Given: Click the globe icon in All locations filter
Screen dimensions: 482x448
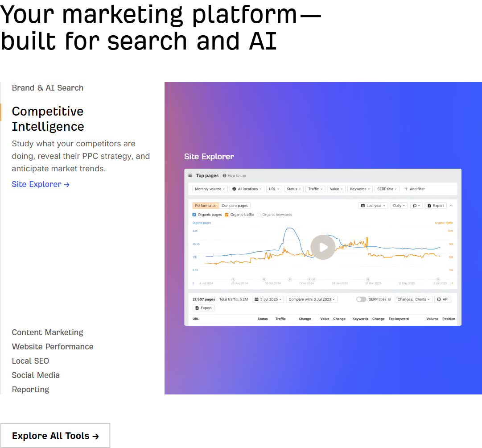Looking at the screenshot, I should (234, 189).
